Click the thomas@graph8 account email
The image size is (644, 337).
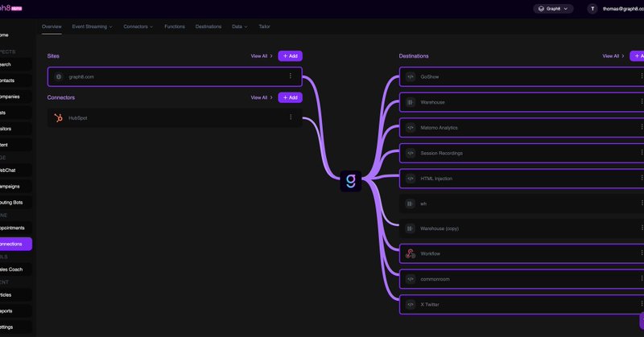(623, 9)
